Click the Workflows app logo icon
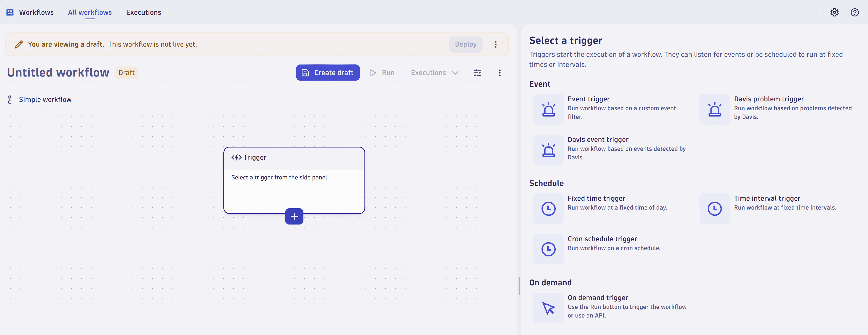 [x=10, y=12]
